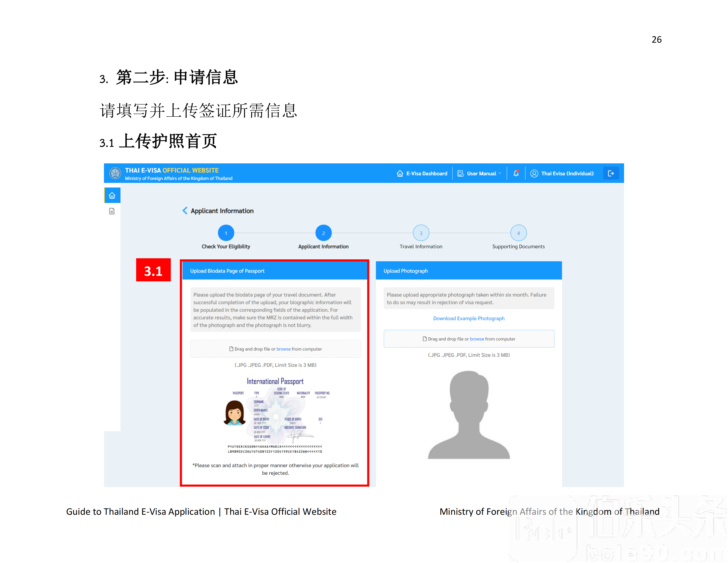
Task: Click browse link in Upload Photograph area
Action: pos(477,339)
